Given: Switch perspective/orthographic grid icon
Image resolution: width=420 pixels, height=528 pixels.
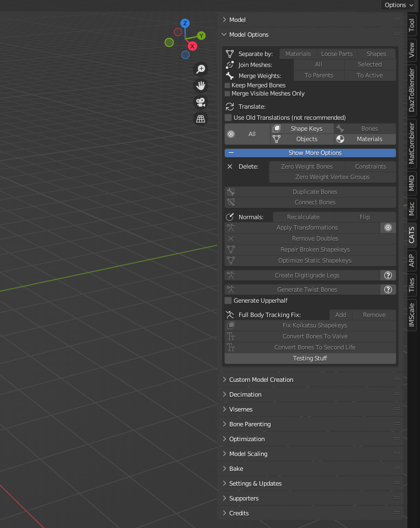Looking at the screenshot, I should 201,119.
